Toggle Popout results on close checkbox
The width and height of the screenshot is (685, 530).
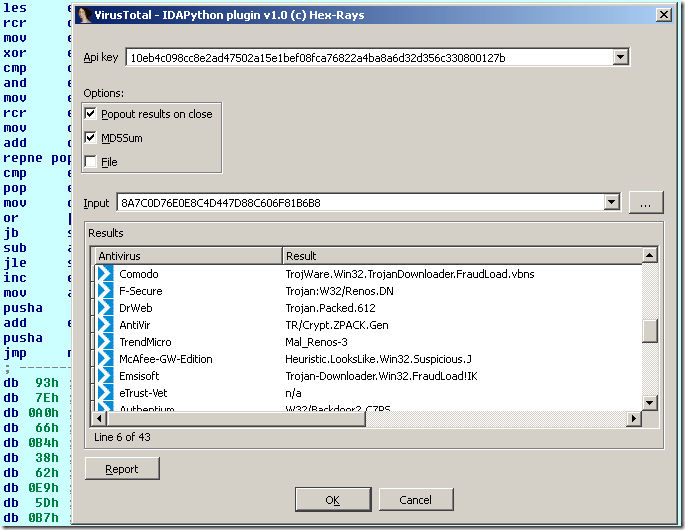[x=90, y=114]
